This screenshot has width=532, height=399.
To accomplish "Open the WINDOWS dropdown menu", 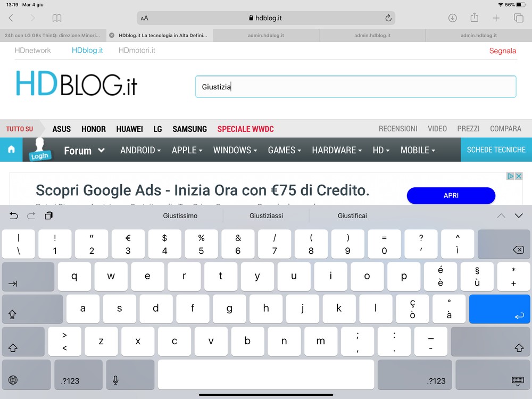I will pos(235,150).
